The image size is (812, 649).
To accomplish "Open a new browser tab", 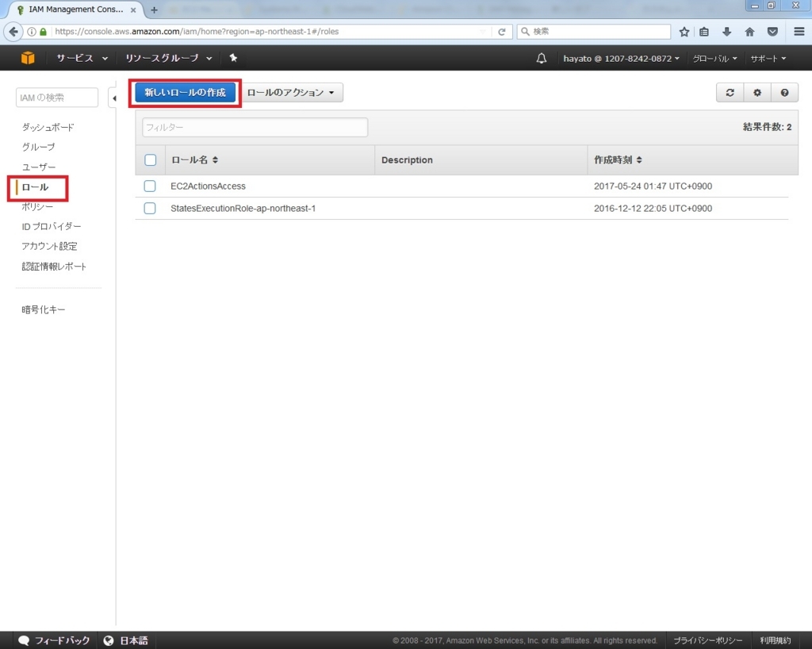I will pos(154,10).
